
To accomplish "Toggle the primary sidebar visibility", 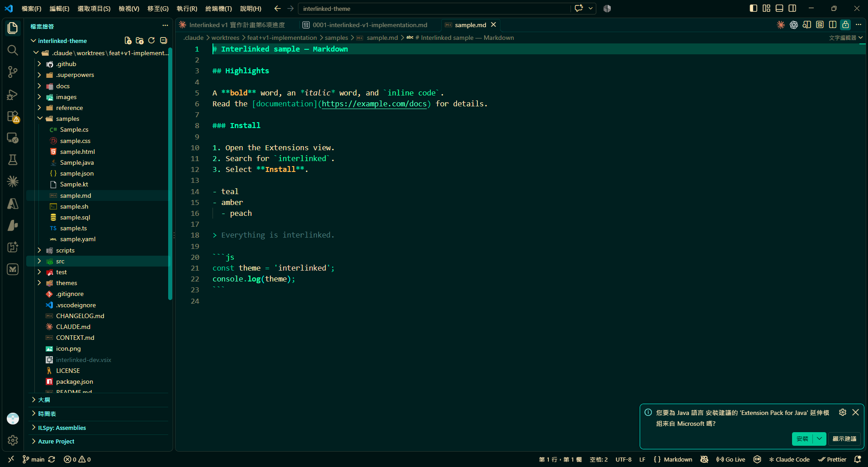I will tap(753, 8).
